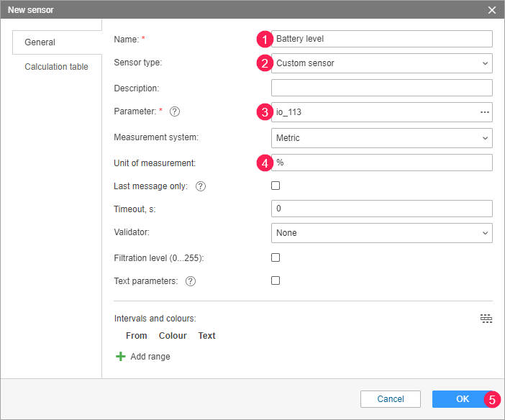Open parameter list via three-dots icon
Screen dimensions: 505x420
point(484,112)
